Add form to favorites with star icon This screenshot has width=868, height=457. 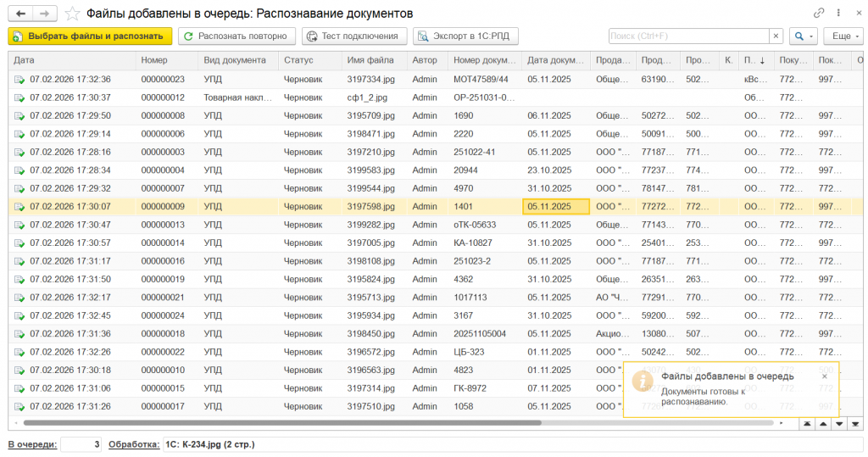(x=73, y=14)
